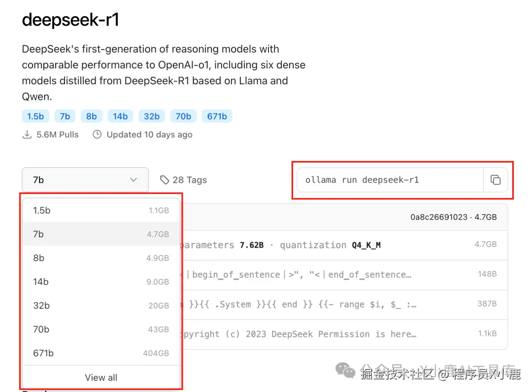Click the 0a8c26691023 model hash text
The width and height of the screenshot is (532, 392).
coord(439,217)
